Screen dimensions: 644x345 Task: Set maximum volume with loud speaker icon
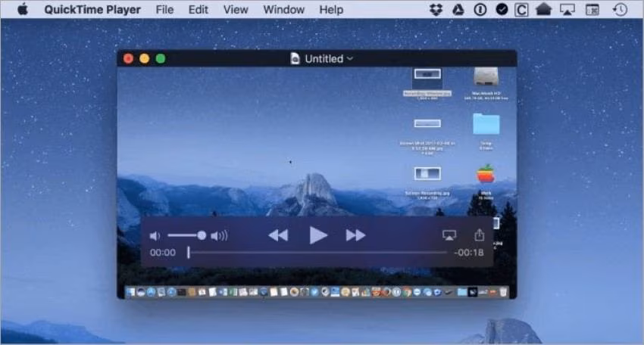[x=219, y=236]
